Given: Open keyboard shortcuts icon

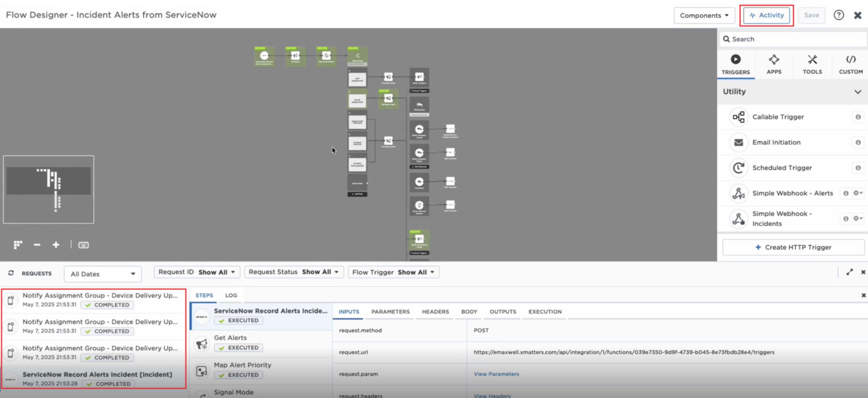Looking at the screenshot, I should click(83, 245).
